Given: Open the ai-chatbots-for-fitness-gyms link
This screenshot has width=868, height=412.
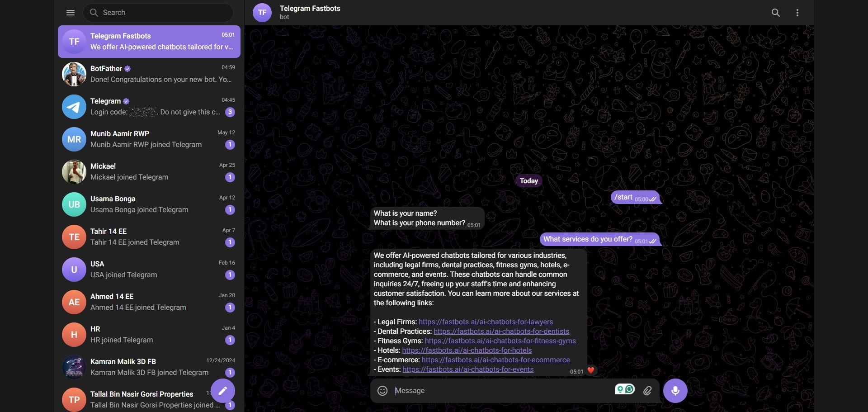Looking at the screenshot, I should coord(500,341).
